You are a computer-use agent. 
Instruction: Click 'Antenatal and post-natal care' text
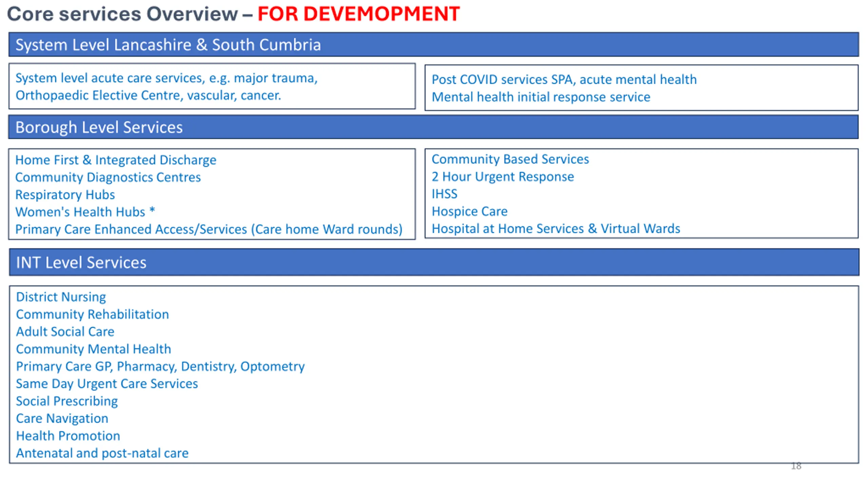102,453
